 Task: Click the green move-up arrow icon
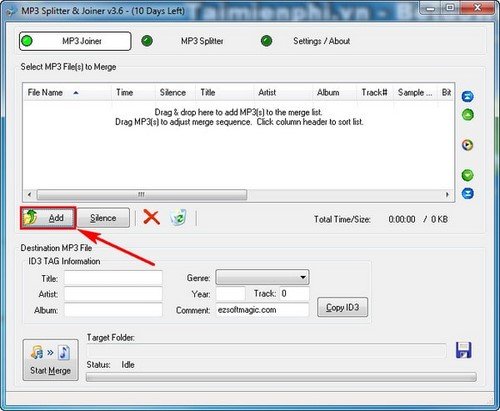(468, 115)
